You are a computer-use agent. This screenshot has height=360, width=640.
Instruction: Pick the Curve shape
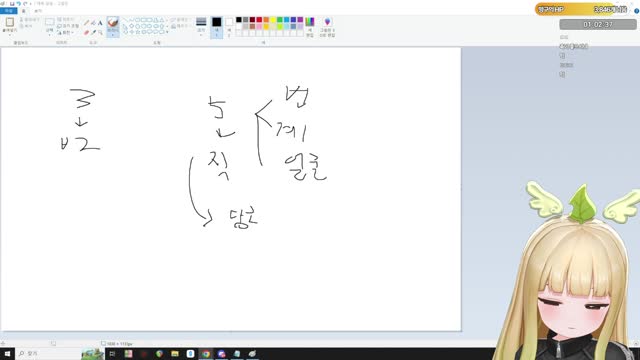pos(131,20)
